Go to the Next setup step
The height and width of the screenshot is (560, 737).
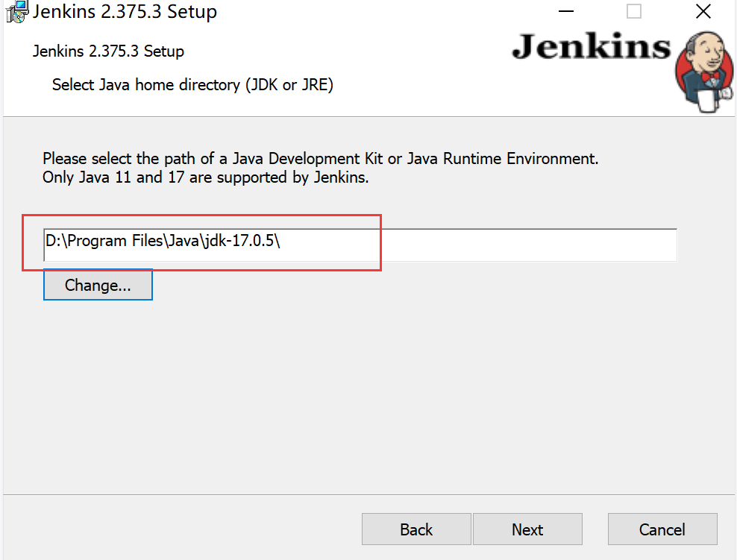click(x=527, y=529)
